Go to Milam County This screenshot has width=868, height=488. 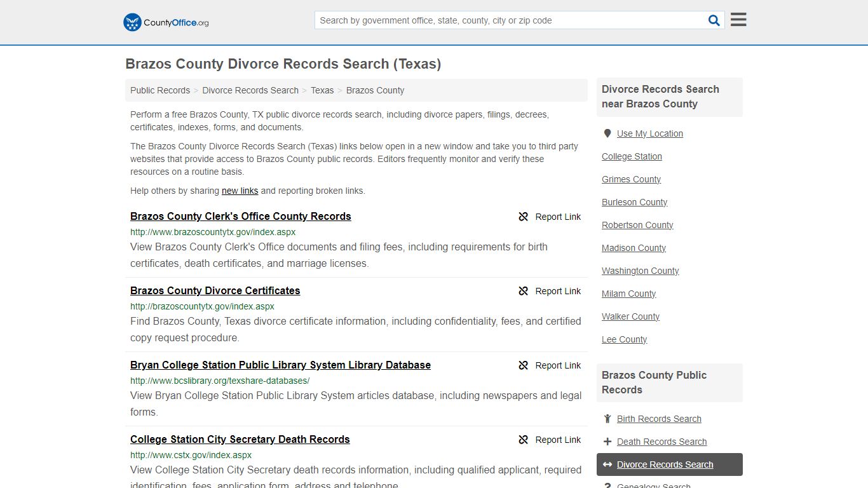628,294
